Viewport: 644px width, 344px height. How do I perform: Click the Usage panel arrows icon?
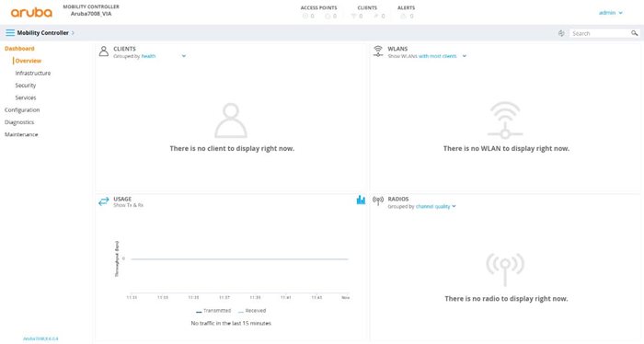[x=104, y=201]
